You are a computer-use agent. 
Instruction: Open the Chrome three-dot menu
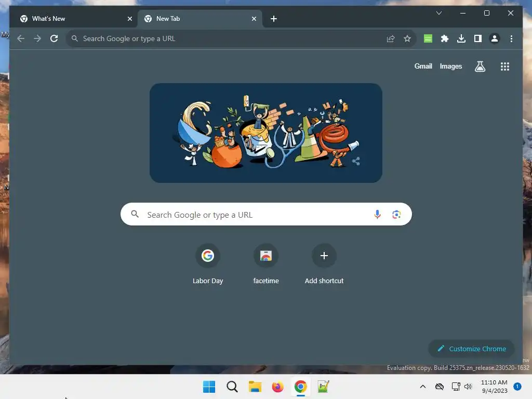click(511, 38)
